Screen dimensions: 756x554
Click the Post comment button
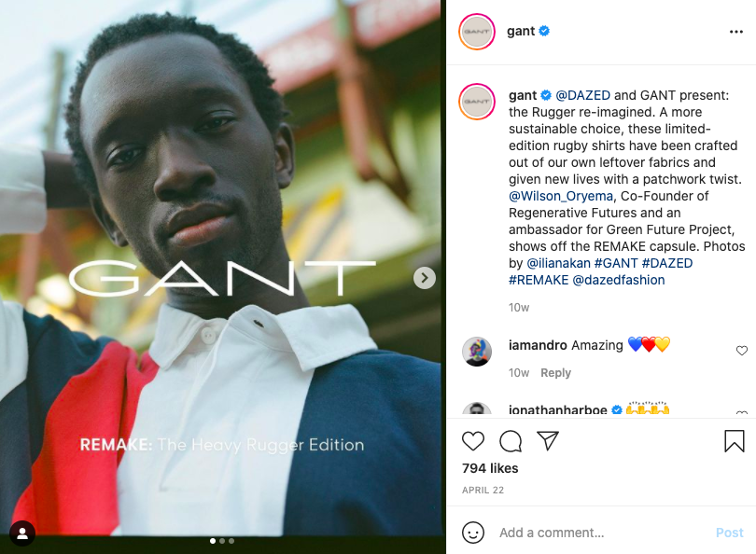(x=729, y=533)
